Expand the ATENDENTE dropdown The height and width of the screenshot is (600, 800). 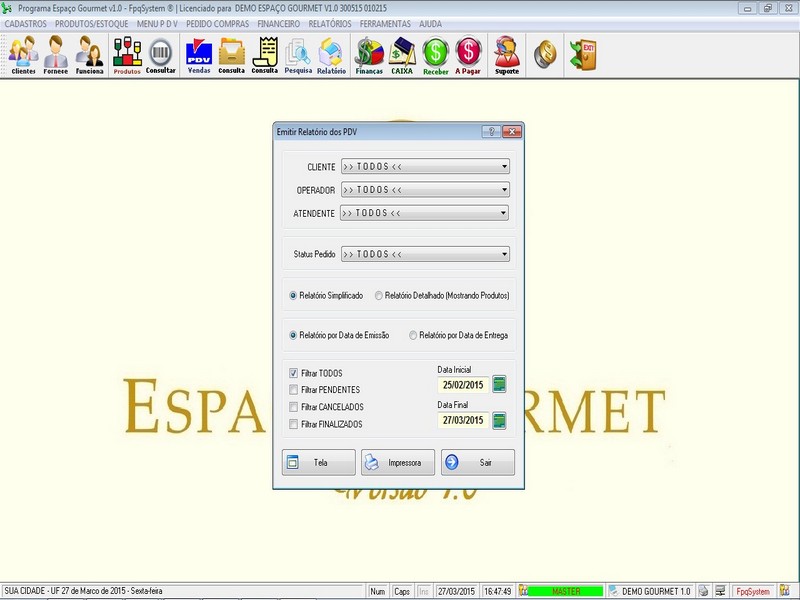pos(503,213)
